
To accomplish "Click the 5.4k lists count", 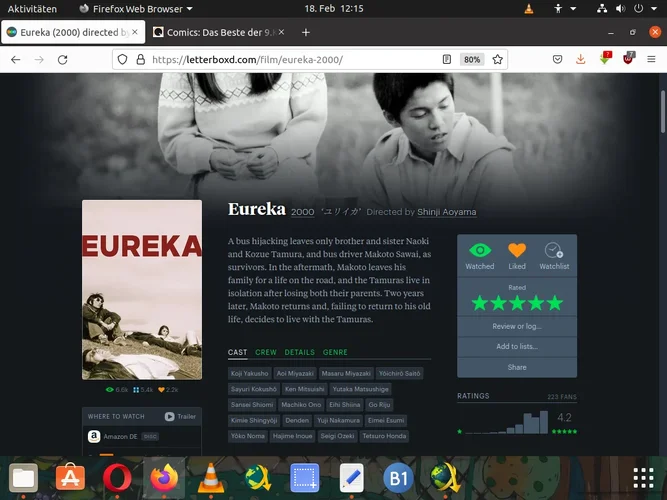I will [143, 390].
